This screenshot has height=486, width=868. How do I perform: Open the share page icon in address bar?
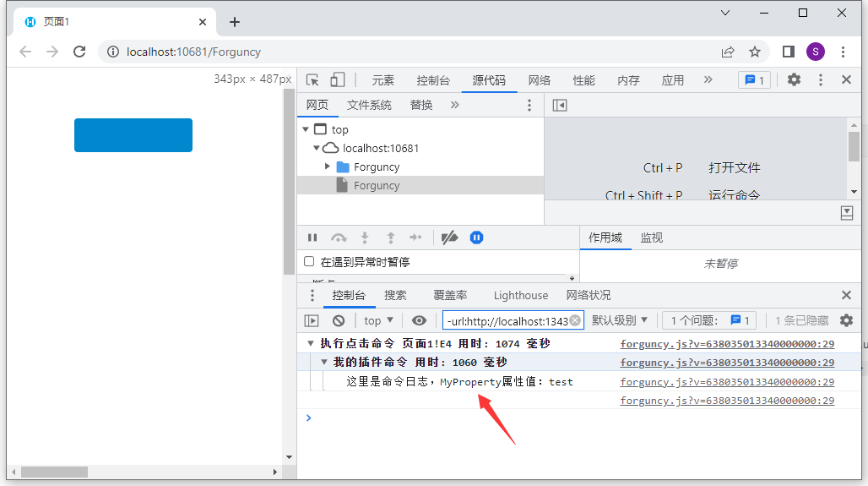tap(727, 52)
